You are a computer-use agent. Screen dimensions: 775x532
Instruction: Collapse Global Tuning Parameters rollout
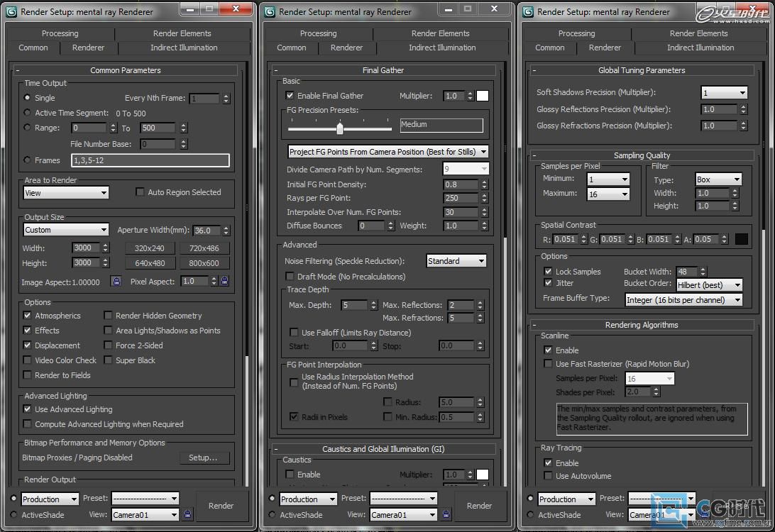[x=534, y=70]
